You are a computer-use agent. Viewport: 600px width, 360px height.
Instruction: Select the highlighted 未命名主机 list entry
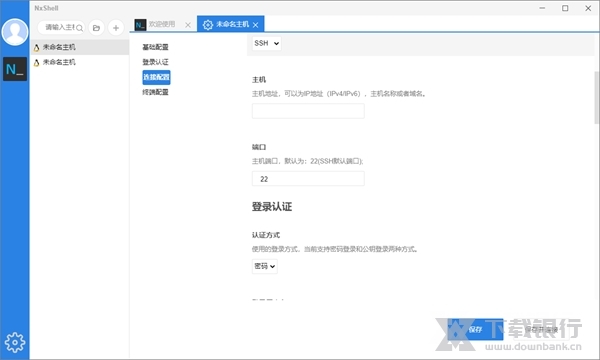click(x=79, y=47)
